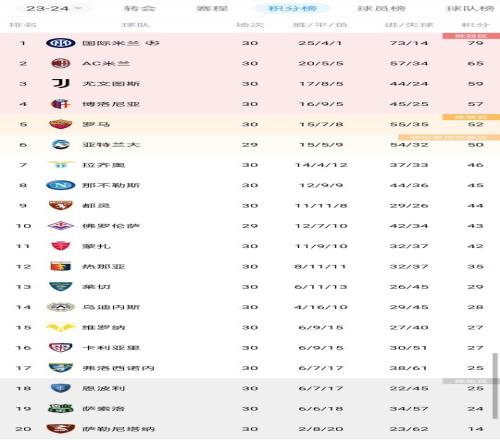Open team name 萨索洛

pos(104,409)
